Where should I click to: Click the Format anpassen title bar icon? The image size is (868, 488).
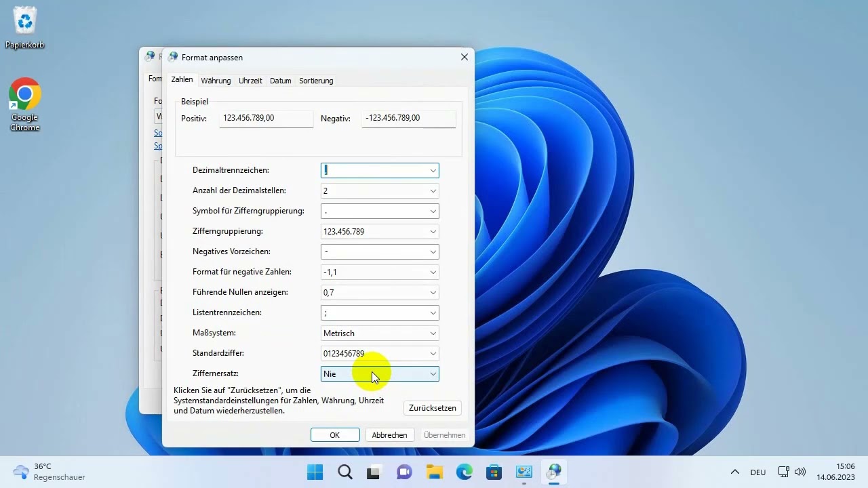coord(173,57)
